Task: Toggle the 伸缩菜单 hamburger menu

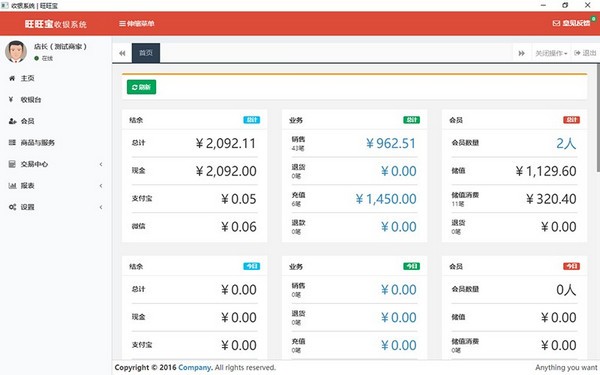Action: point(137,23)
